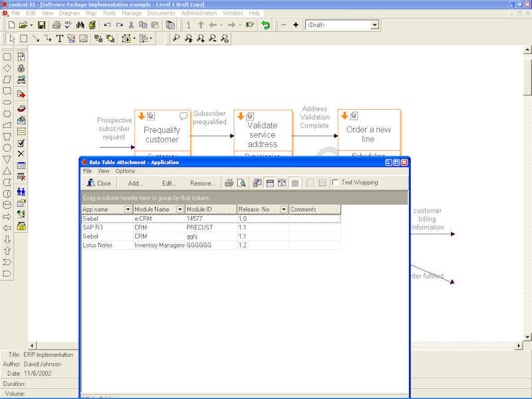Open the View menu in the Data Table window
Viewport: 532px width, 399px height.
pyautogui.click(x=104, y=171)
